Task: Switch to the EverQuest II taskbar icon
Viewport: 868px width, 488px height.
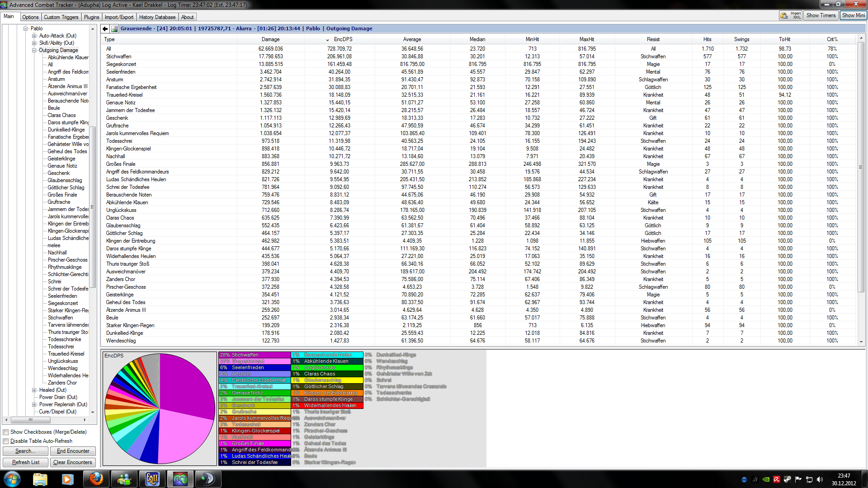Action: click(x=152, y=479)
